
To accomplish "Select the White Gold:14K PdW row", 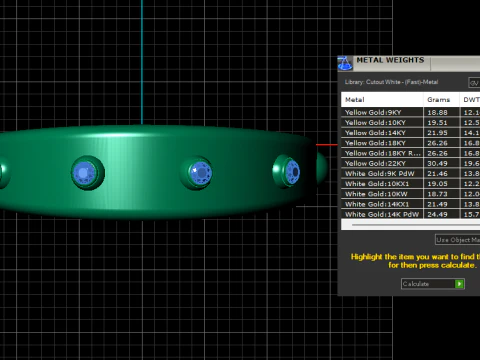I will point(410,214).
